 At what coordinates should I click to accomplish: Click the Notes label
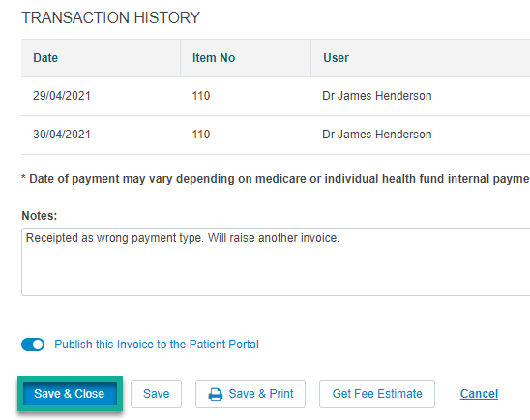tap(40, 216)
